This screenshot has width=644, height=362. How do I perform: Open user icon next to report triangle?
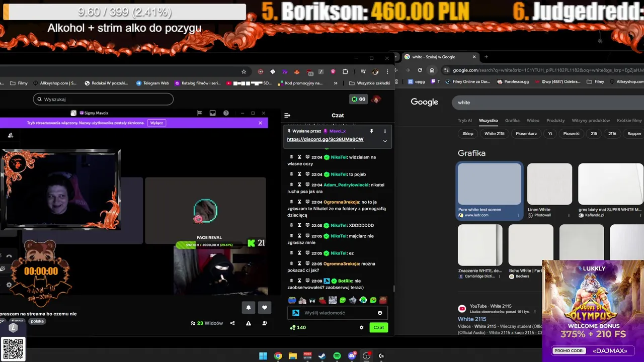[265, 323]
